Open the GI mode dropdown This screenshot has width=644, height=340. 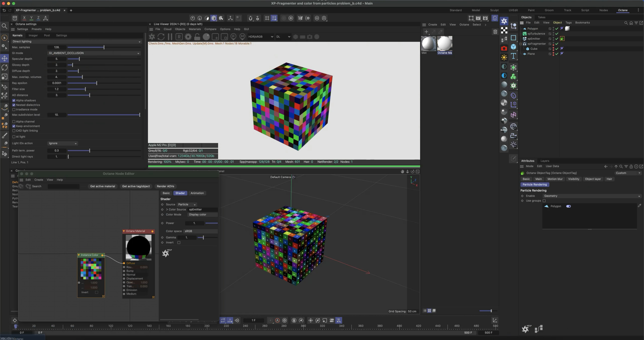pos(94,53)
